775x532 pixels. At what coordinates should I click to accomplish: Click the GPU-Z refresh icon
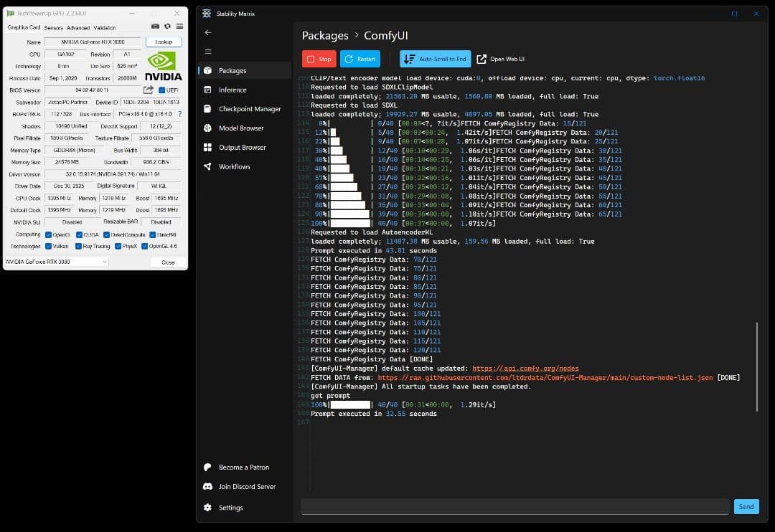(x=167, y=27)
